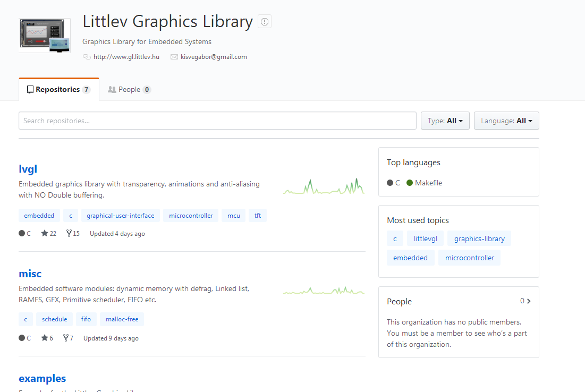The image size is (585, 392).
Task: Click the misc star count 6
Action: click(47, 338)
